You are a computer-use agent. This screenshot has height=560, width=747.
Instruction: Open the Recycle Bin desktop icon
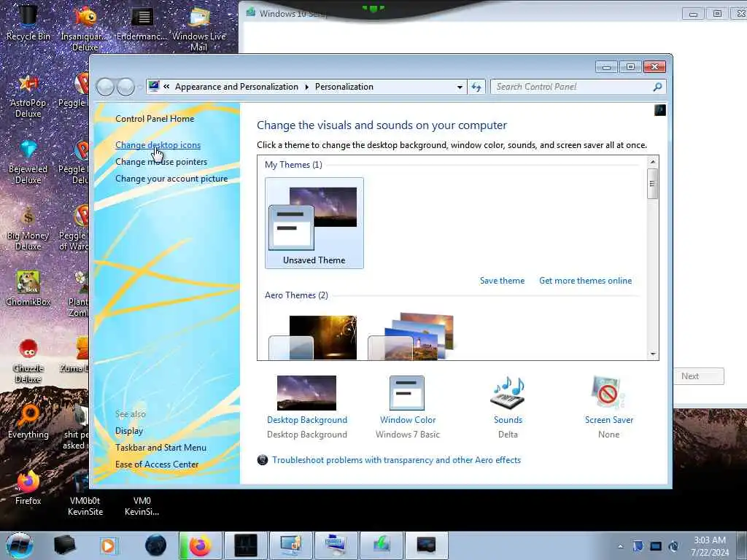tap(28, 23)
